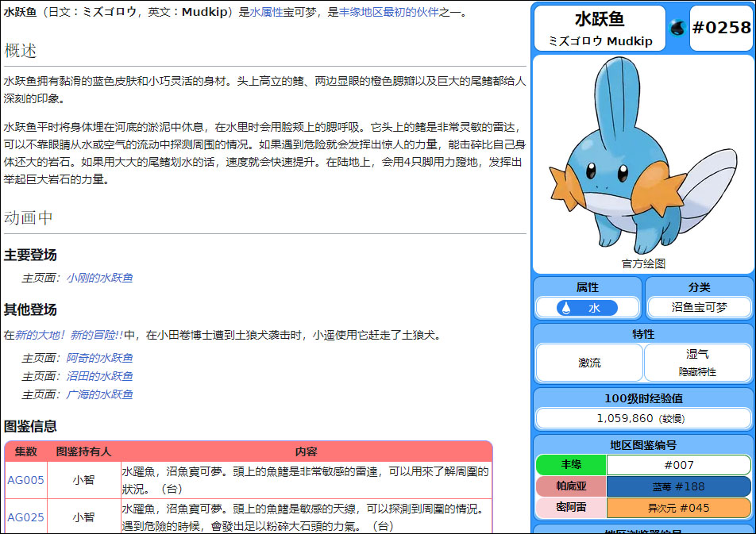This screenshot has height=534, width=756.
Task: Click the water droplet icon in the type badge
Action: 566,308
